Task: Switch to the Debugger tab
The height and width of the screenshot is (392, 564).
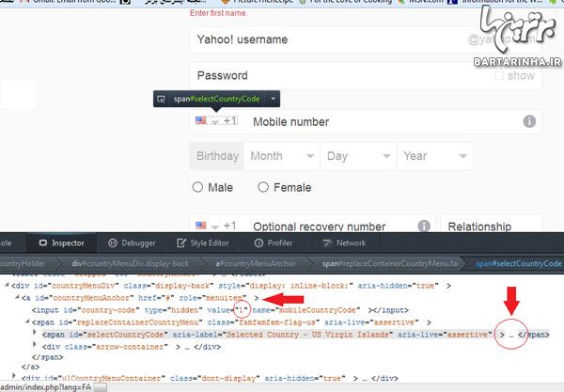Action: [x=132, y=243]
